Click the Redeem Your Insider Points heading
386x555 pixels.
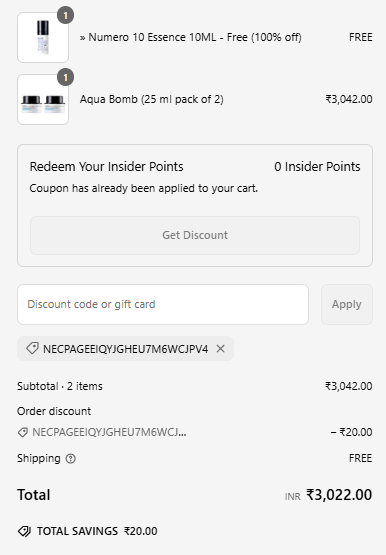coord(106,167)
